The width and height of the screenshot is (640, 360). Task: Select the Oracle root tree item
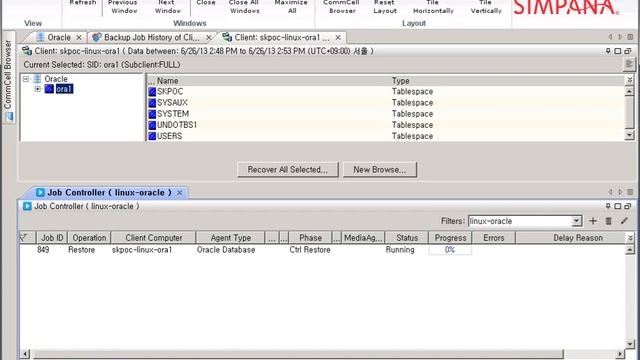tap(56, 79)
